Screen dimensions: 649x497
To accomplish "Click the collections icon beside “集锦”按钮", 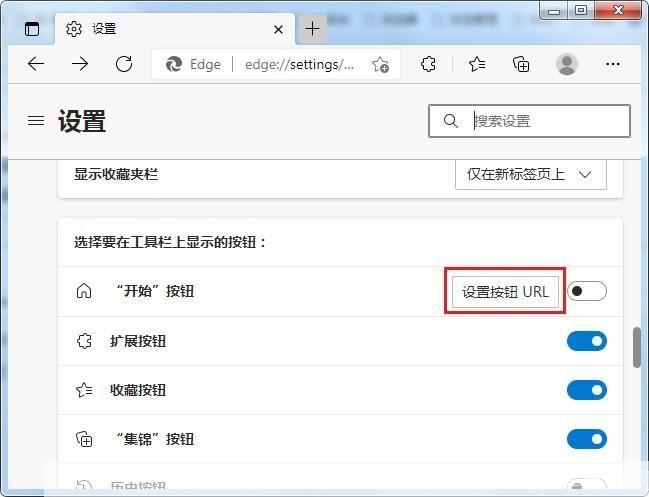I will tap(84, 439).
